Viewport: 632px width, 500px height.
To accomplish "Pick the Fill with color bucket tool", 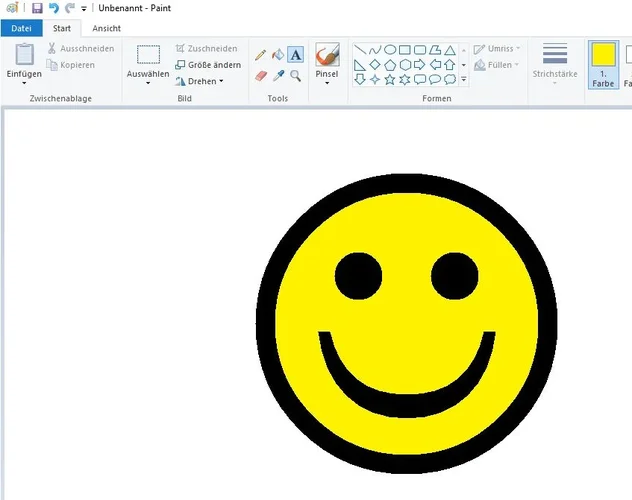I will (x=278, y=55).
